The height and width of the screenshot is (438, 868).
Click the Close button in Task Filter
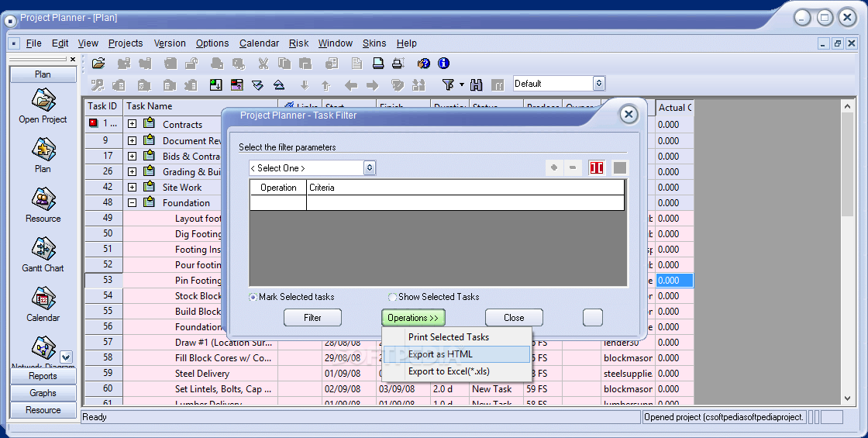514,317
